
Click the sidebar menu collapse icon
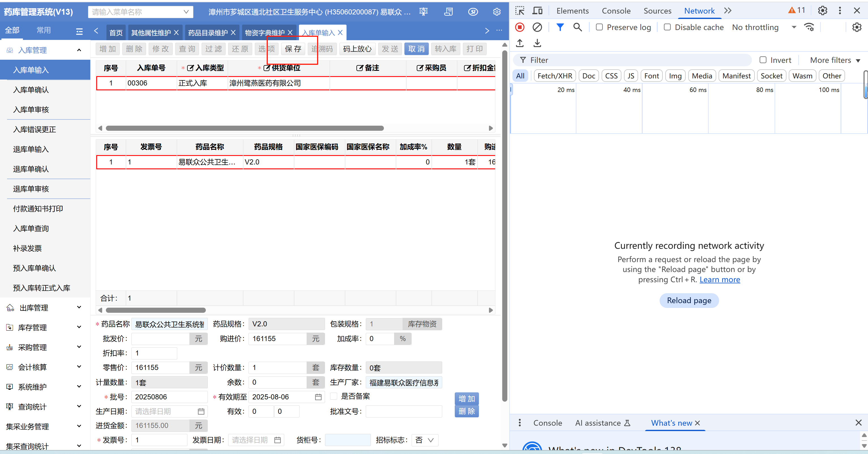(x=80, y=31)
